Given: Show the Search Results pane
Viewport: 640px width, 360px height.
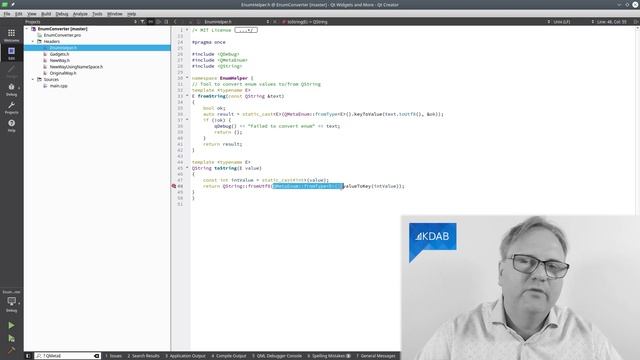Looking at the screenshot, I should coord(143,356).
